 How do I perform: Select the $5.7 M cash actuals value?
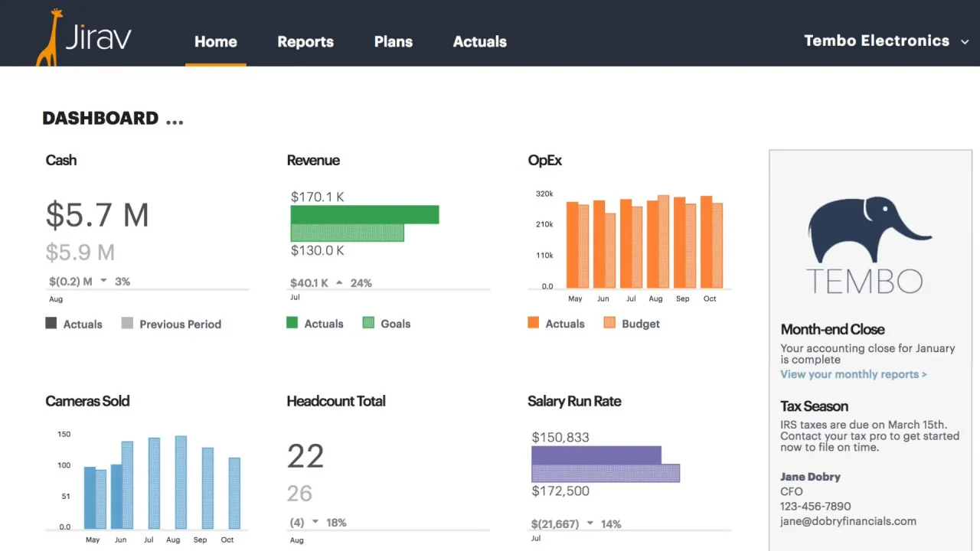(97, 215)
